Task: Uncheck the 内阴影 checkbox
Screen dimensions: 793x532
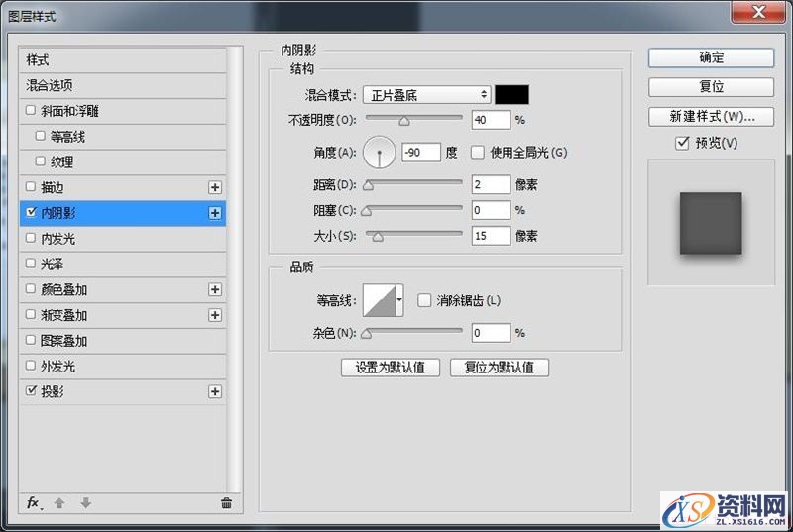Action: coord(32,212)
